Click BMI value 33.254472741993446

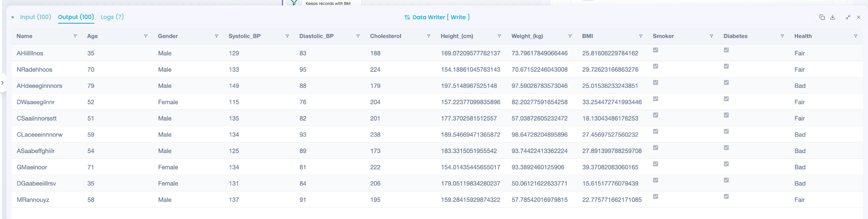click(612, 102)
